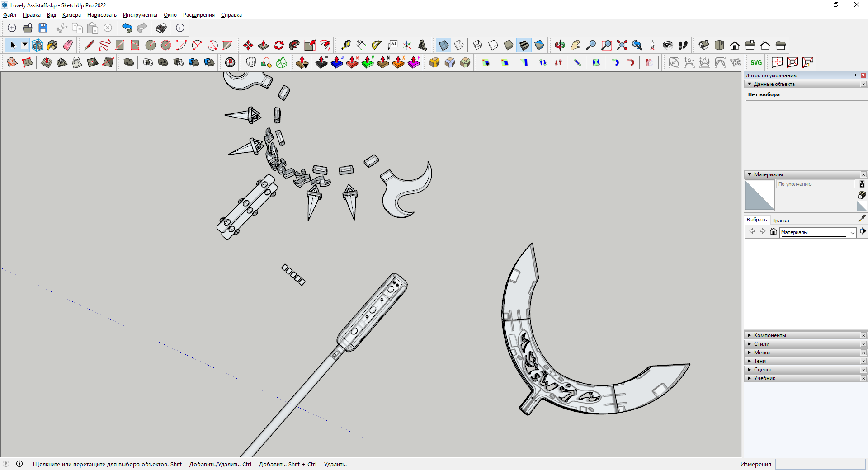Click the Измерения measurements input box

[x=821, y=464]
